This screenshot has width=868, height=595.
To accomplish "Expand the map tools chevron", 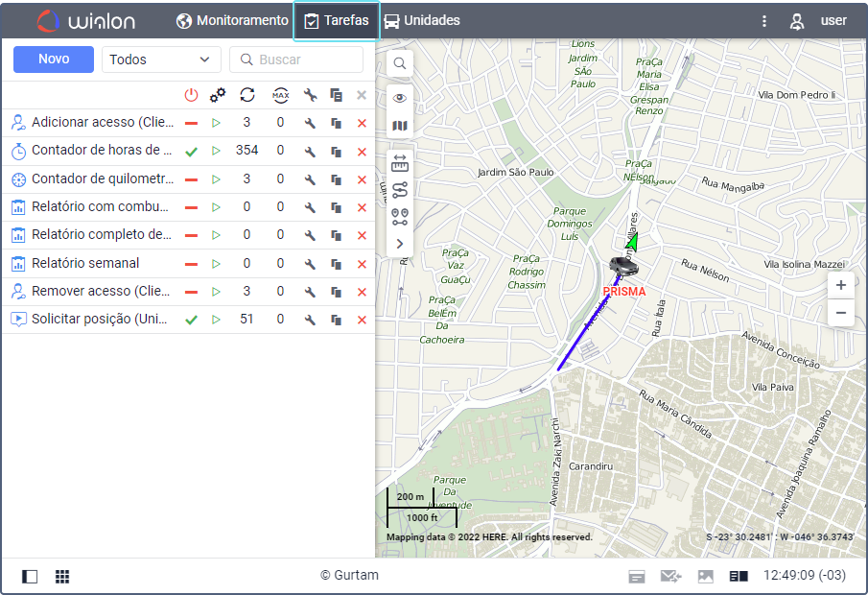I will point(400,244).
